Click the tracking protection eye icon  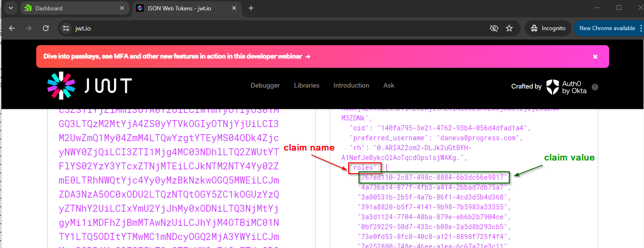click(494, 28)
